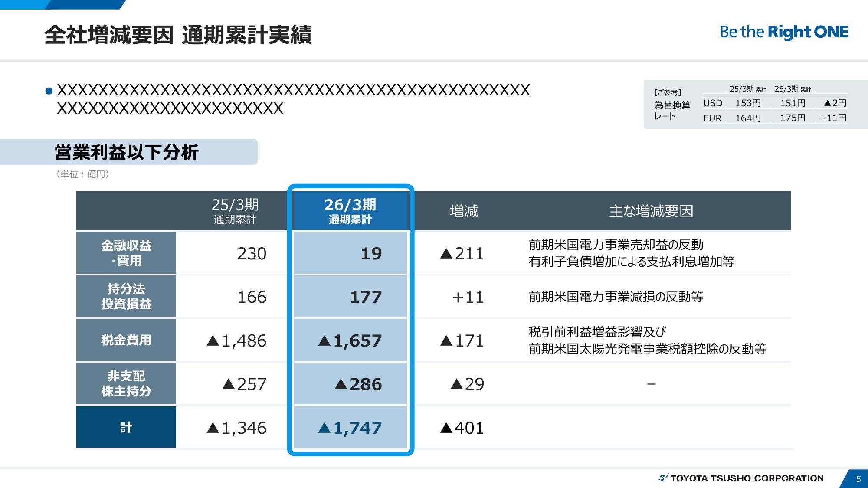
Task: Click the +11円 EUR rate change
Action: click(x=832, y=118)
